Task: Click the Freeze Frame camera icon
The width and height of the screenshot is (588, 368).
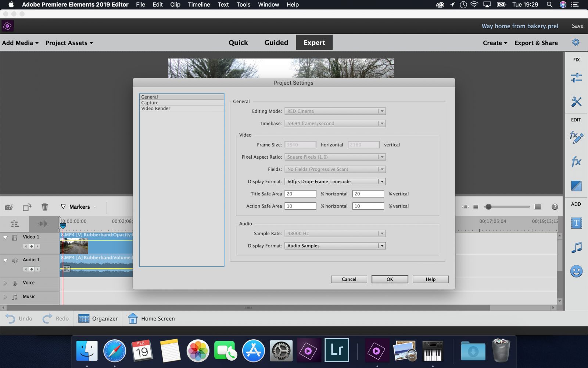Action: [9, 207]
